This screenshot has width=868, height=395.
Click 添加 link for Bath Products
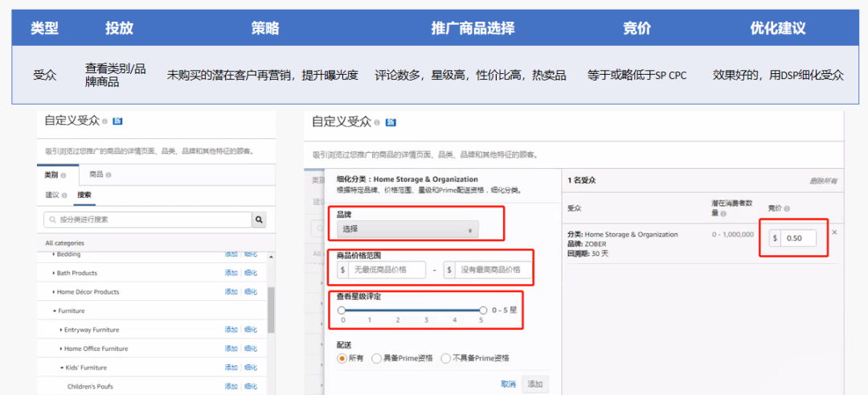point(231,274)
